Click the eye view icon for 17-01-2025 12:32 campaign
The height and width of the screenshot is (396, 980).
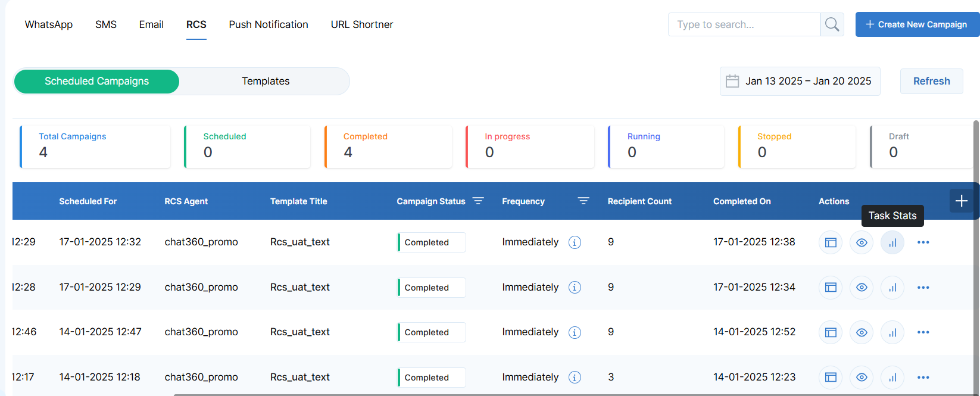(x=862, y=242)
